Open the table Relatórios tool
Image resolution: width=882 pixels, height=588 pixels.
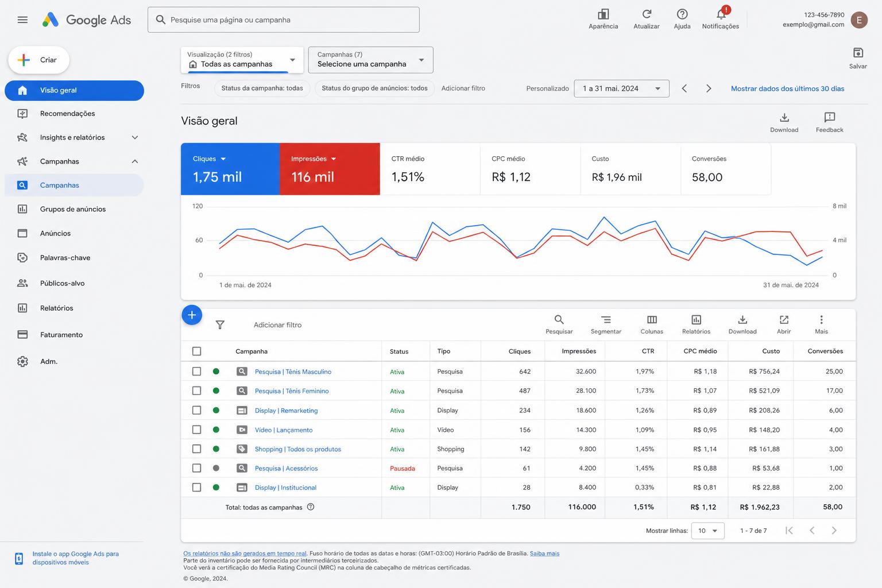[x=696, y=320]
